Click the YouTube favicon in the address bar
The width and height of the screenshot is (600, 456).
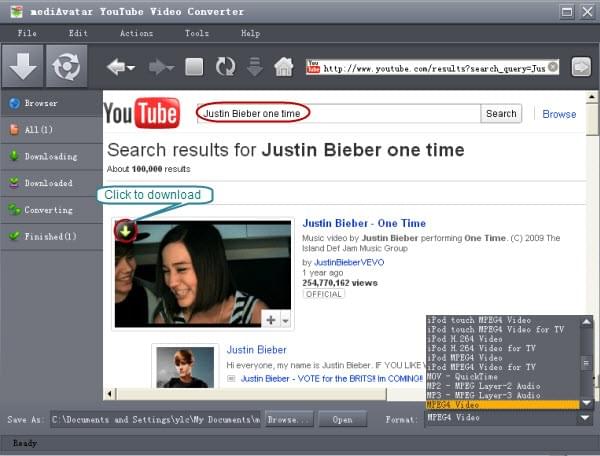click(313, 67)
